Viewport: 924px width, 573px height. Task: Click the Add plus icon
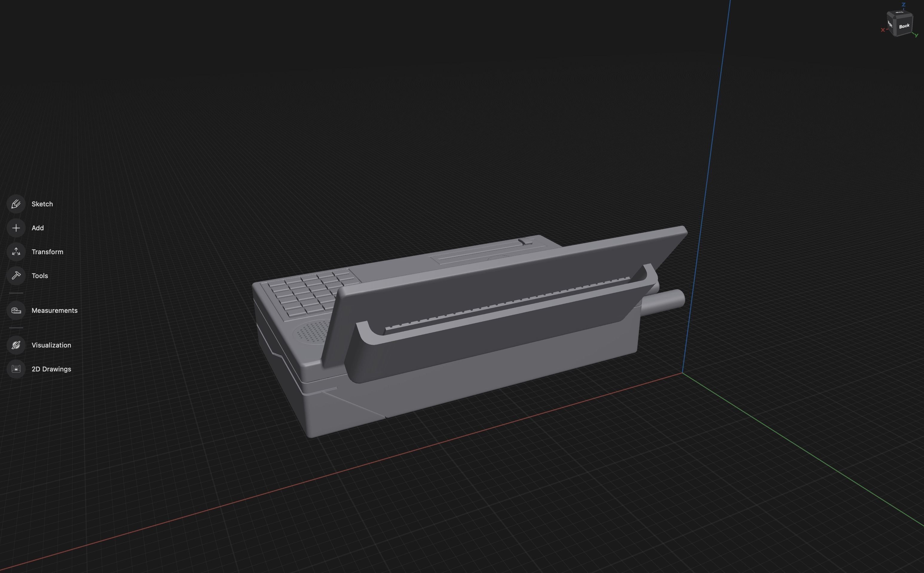(16, 228)
